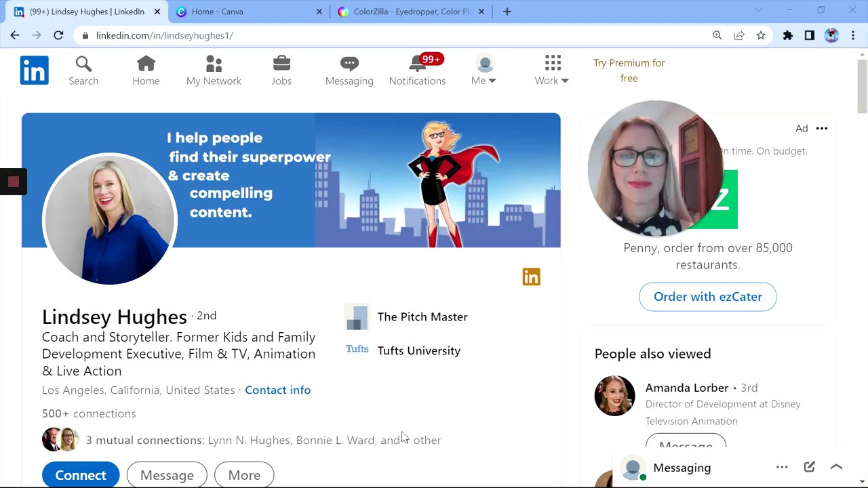Switch to the Home - Canva tab
This screenshot has width=868, height=488.
(248, 12)
